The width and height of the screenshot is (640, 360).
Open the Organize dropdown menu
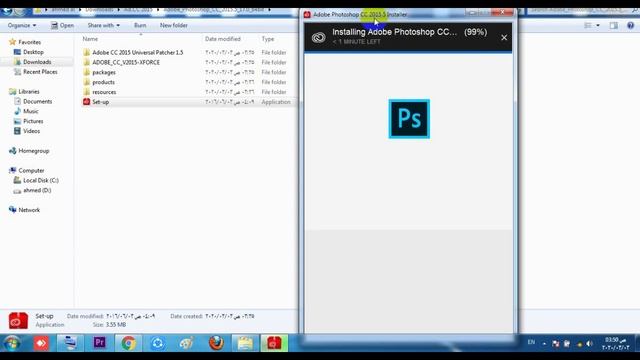click(22, 25)
